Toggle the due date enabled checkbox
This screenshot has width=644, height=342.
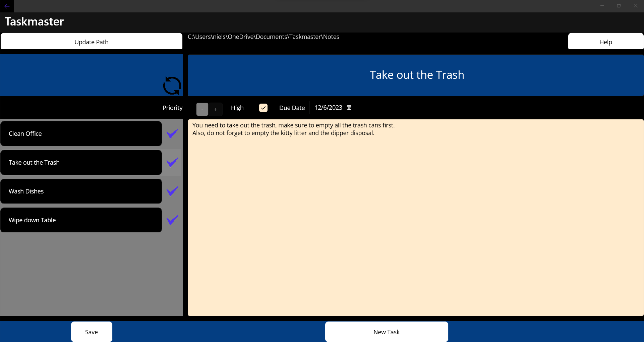point(263,108)
